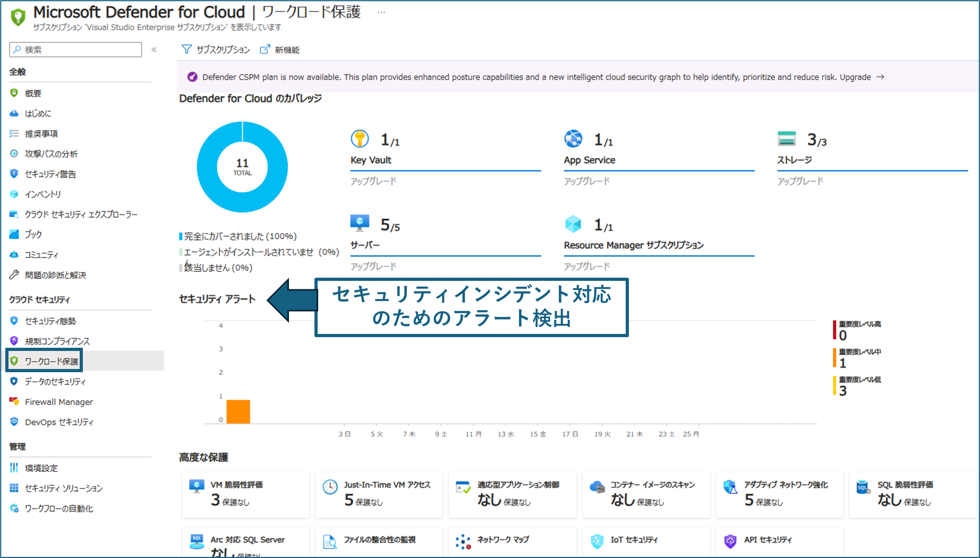The height and width of the screenshot is (558, 980).
Task: Click the Defender for Cloud shield logo
Action: click(18, 17)
